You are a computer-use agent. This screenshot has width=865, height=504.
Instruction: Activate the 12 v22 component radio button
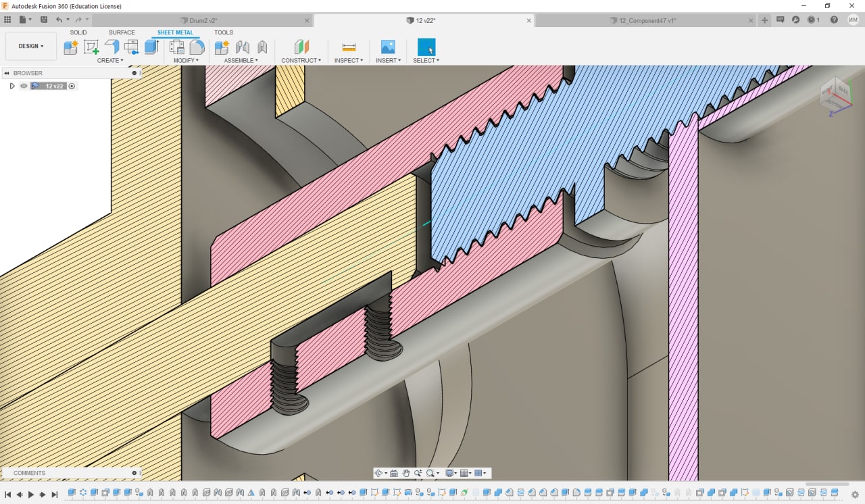[72, 86]
